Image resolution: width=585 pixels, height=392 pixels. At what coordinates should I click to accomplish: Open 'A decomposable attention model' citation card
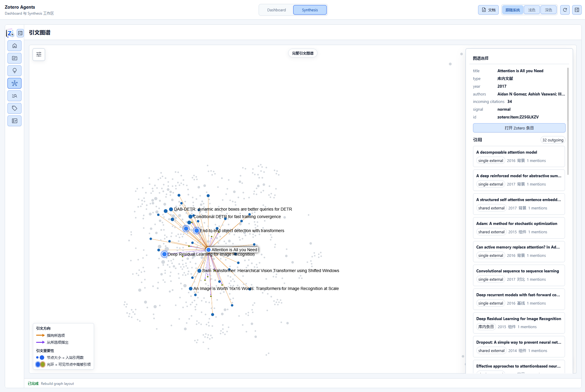click(x=519, y=157)
